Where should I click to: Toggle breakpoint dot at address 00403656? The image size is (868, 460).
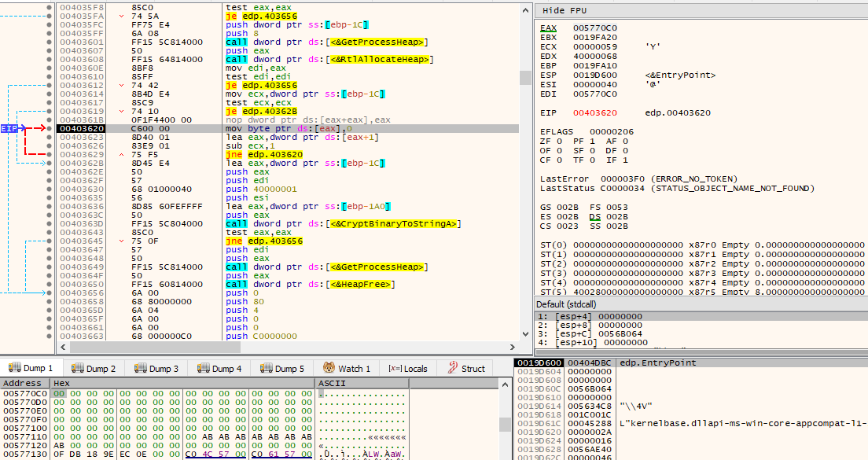point(50,293)
